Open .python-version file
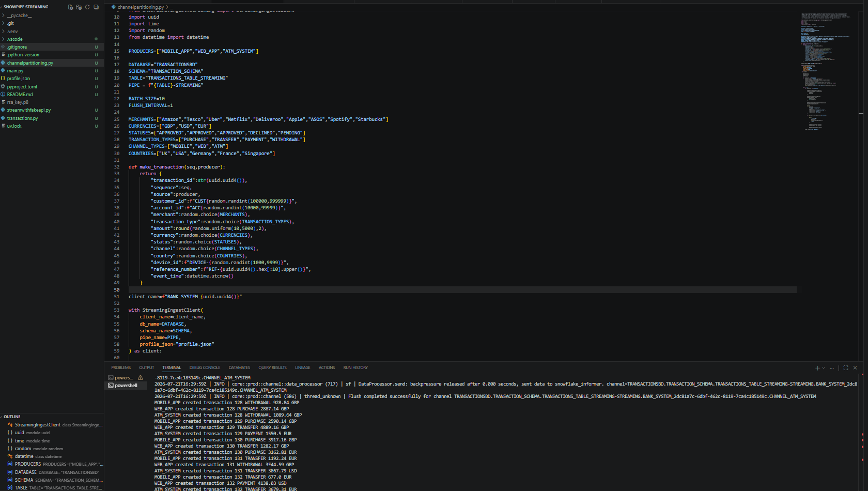Viewport: 868px width, 491px height. pos(52,55)
